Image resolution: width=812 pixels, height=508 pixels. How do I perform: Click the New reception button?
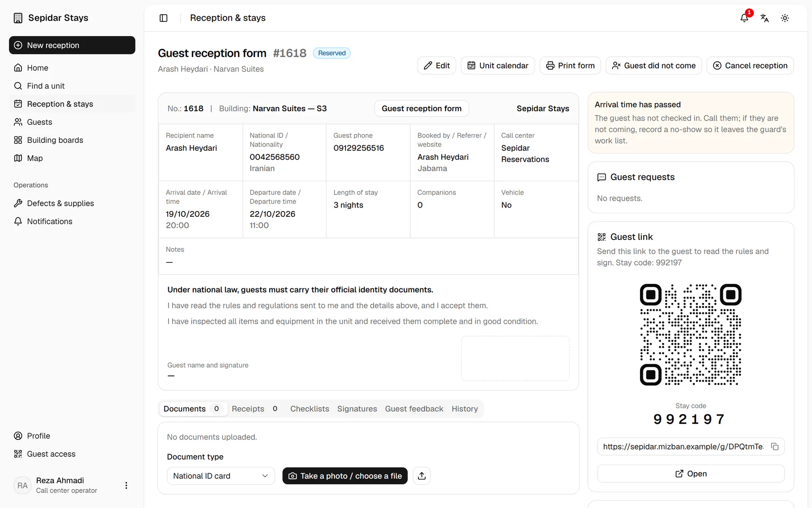pos(72,45)
